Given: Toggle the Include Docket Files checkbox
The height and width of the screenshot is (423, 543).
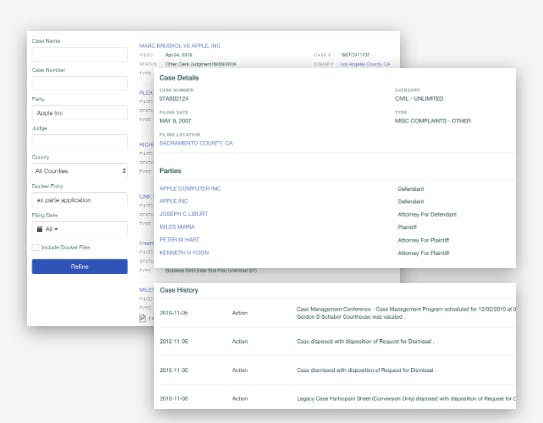Looking at the screenshot, I should pyautogui.click(x=35, y=247).
